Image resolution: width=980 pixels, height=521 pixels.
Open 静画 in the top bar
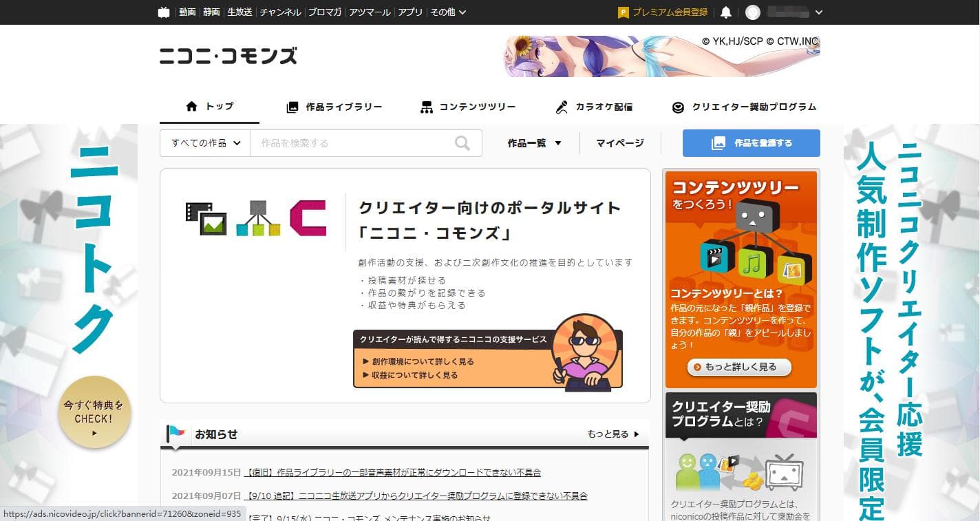211,12
